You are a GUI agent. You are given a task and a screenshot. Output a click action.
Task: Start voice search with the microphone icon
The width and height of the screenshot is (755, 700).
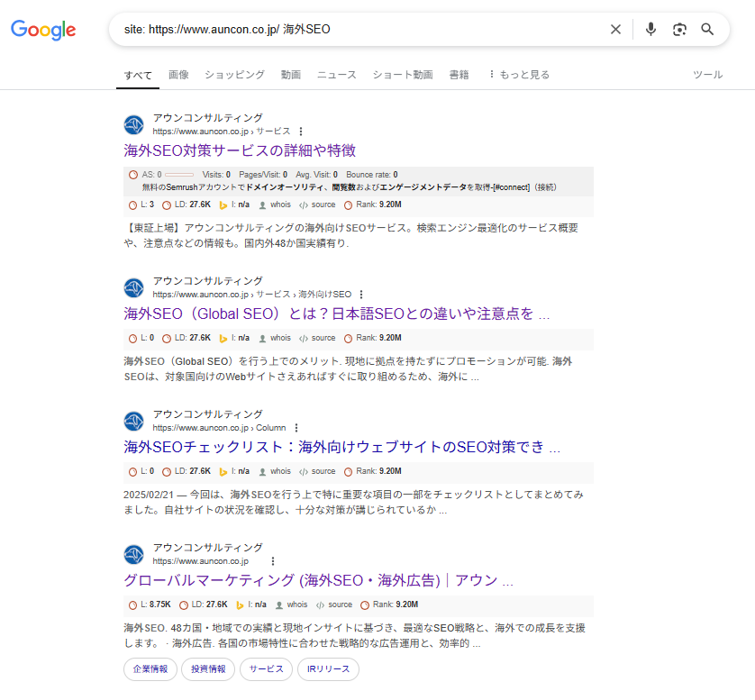click(x=650, y=30)
